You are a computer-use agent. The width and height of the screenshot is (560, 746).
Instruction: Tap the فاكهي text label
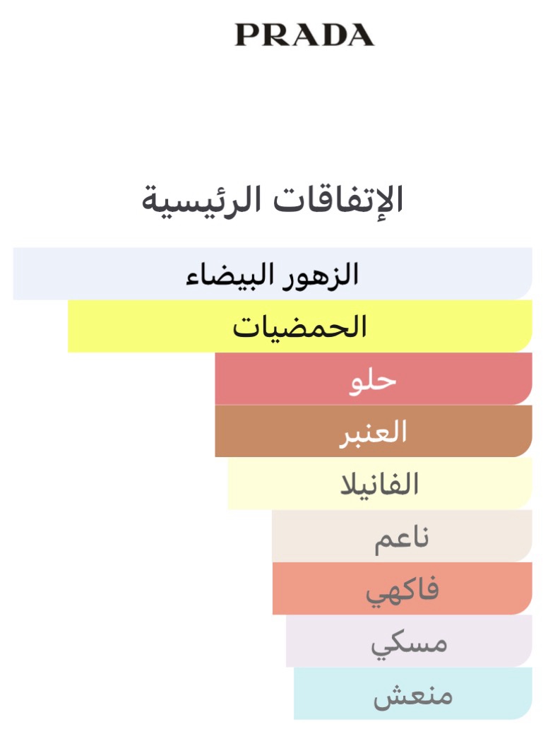(x=403, y=590)
